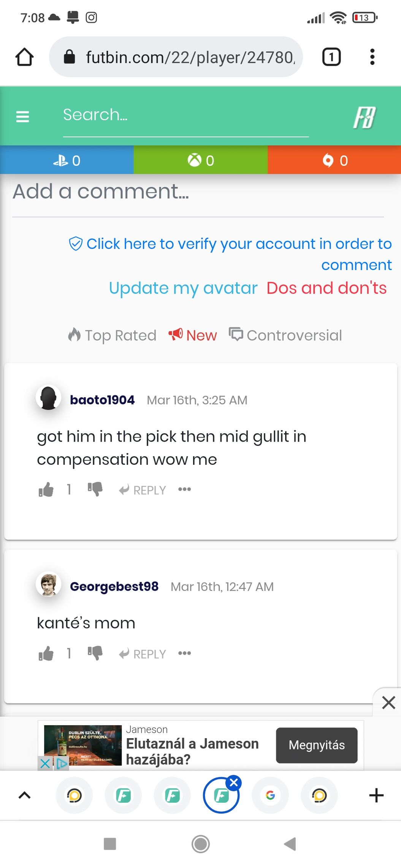This screenshot has width=401, height=868.
Task: Go to browser home page
Action: pyautogui.click(x=24, y=57)
